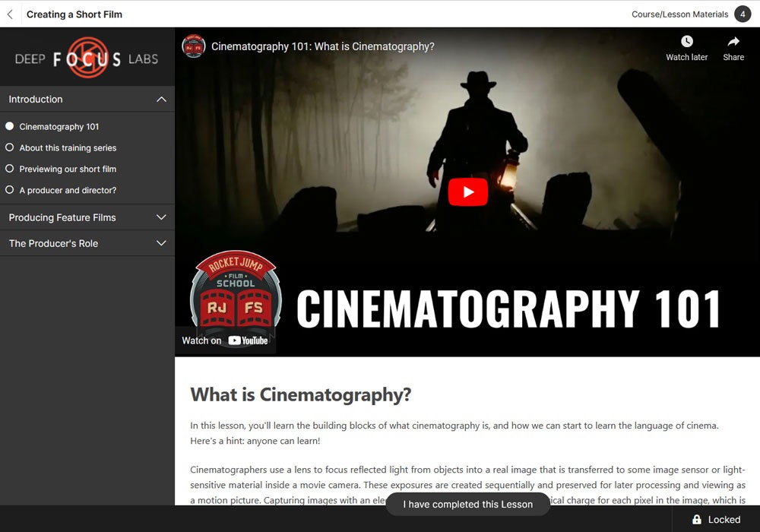760x532 pixels.
Task: Click the Watch later clock icon
Action: pyautogui.click(x=686, y=42)
